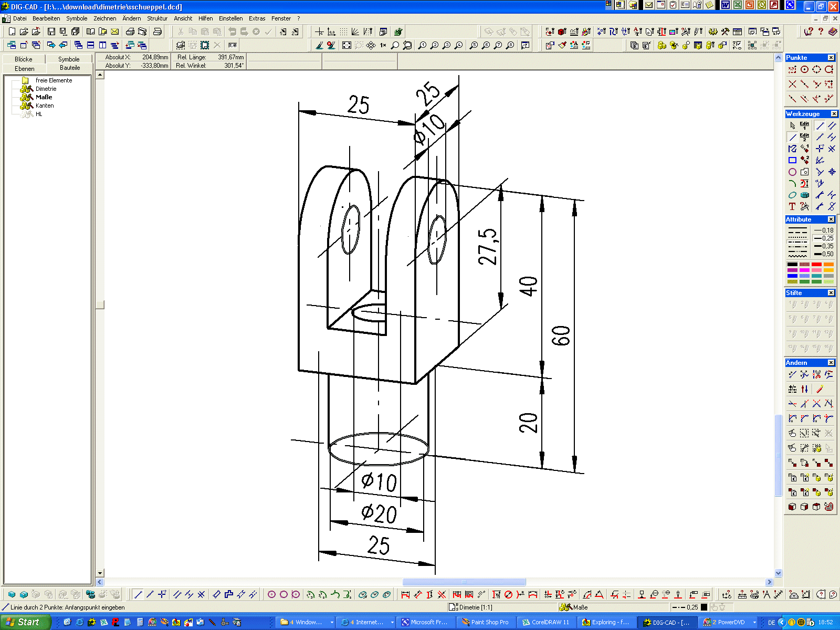Screen dimensions: 840x630
Task: Click the Start button
Action: point(25,622)
